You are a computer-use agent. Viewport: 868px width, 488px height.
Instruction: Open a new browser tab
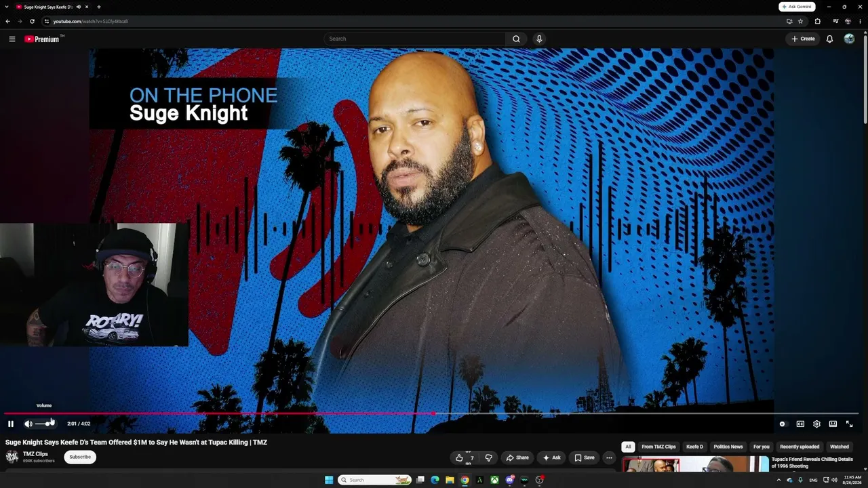[98, 7]
